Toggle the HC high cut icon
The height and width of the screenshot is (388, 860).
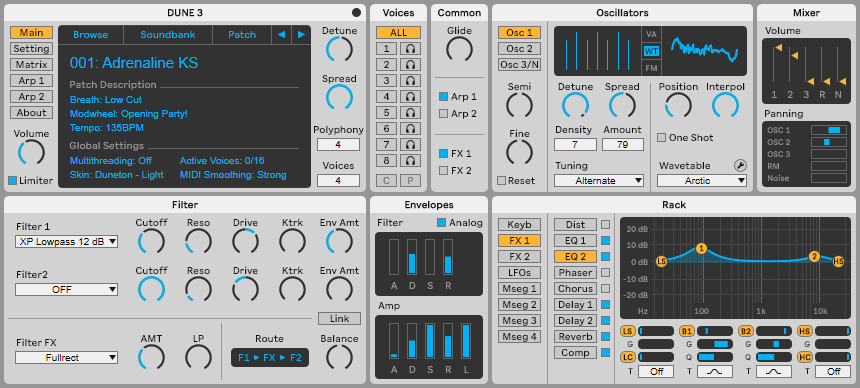805,357
